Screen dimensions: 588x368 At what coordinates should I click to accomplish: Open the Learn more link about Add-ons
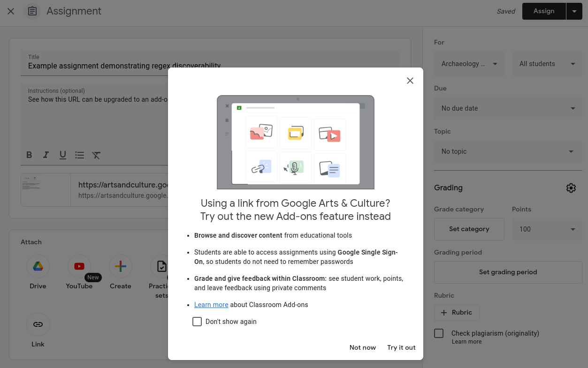click(x=211, y=304)
